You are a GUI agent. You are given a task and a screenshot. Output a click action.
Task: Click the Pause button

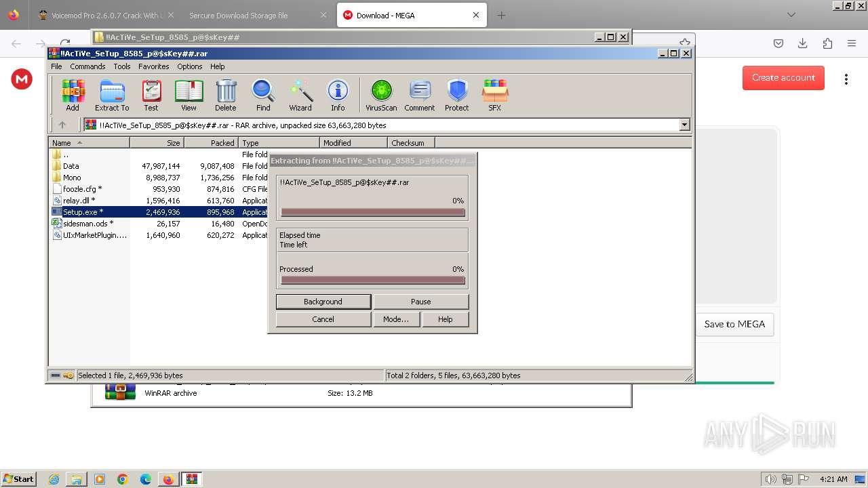pos(420,302)
